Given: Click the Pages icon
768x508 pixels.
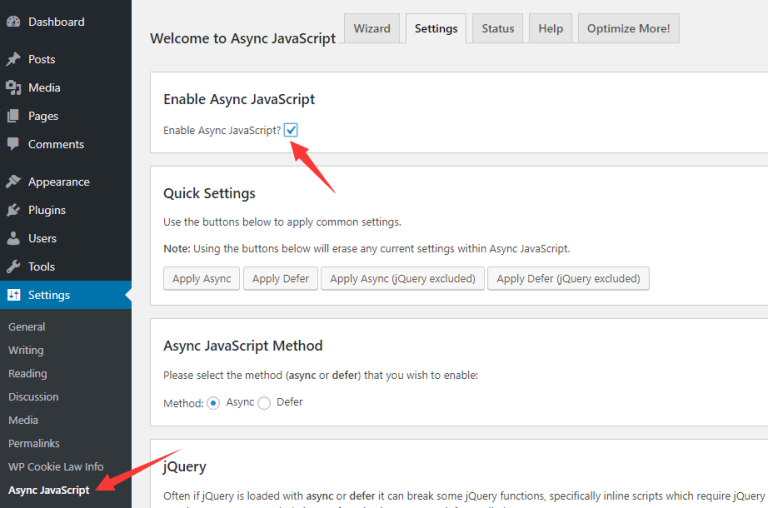Looking at the screenshot, I should [x=14, y=116].
